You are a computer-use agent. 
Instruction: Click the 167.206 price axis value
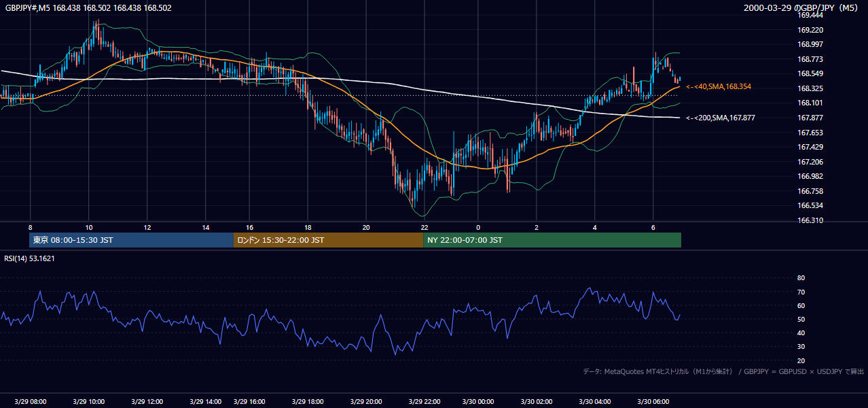tap(810, 162)
